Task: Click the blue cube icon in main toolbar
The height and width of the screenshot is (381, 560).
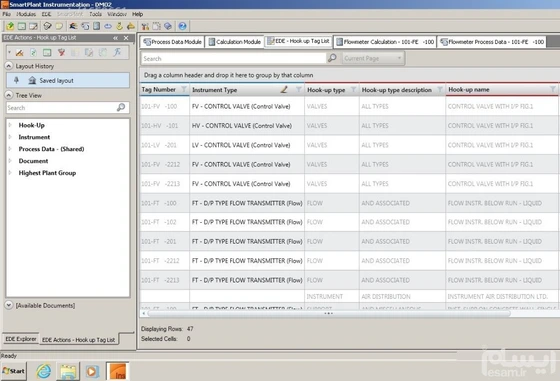Action: [168, 26]
